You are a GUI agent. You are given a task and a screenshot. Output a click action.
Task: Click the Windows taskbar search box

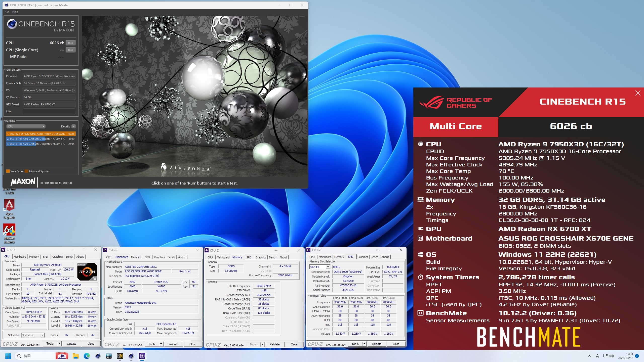42,356
